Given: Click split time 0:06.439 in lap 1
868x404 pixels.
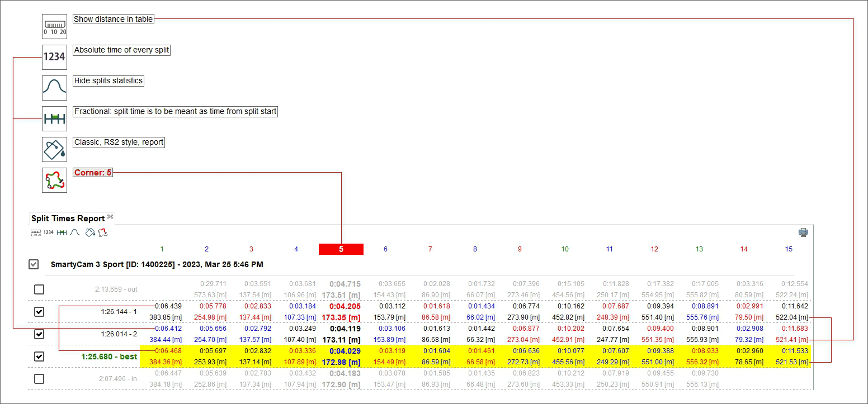Looking at the screenshot, I should pos(168,306).
